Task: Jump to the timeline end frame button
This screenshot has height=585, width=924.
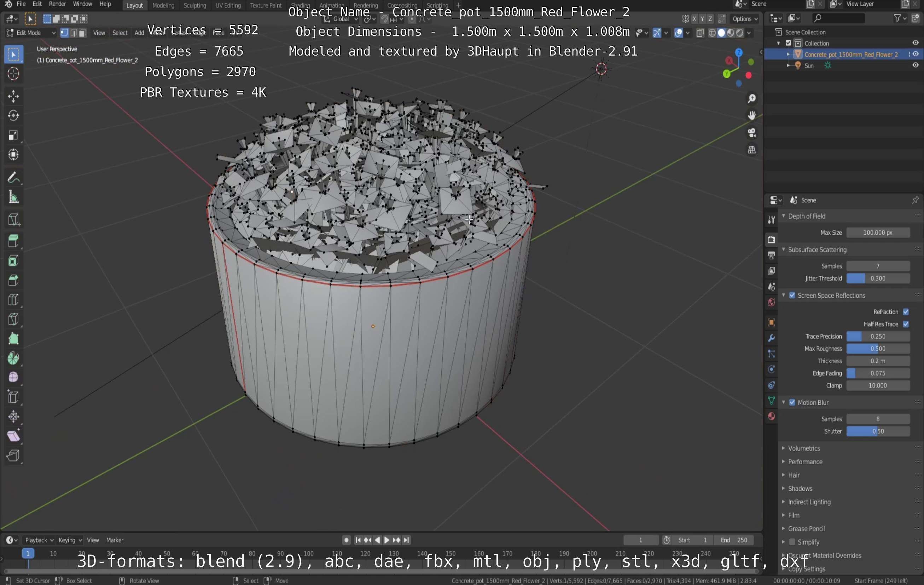Action: tap(406, 540)
